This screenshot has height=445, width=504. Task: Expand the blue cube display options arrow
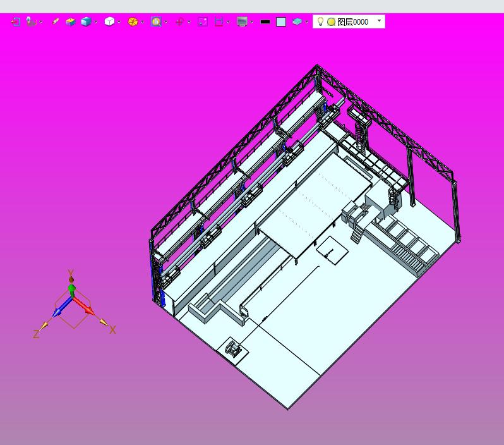(x=96, y=22)
